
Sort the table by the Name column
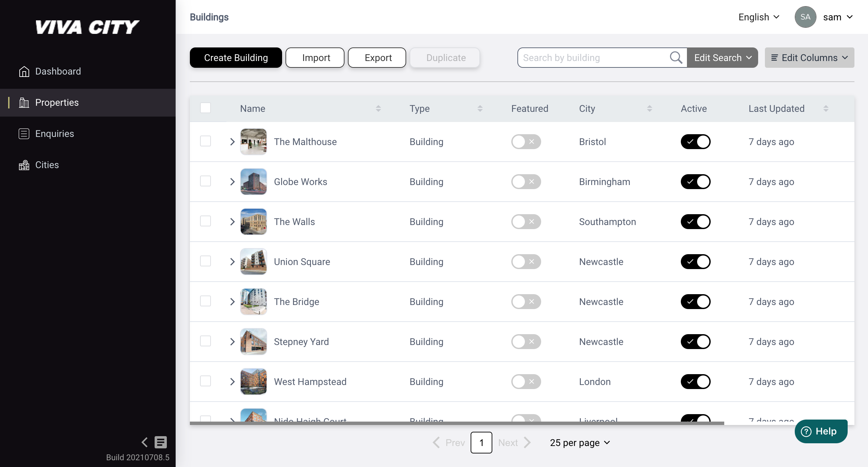tap(378, 108)
